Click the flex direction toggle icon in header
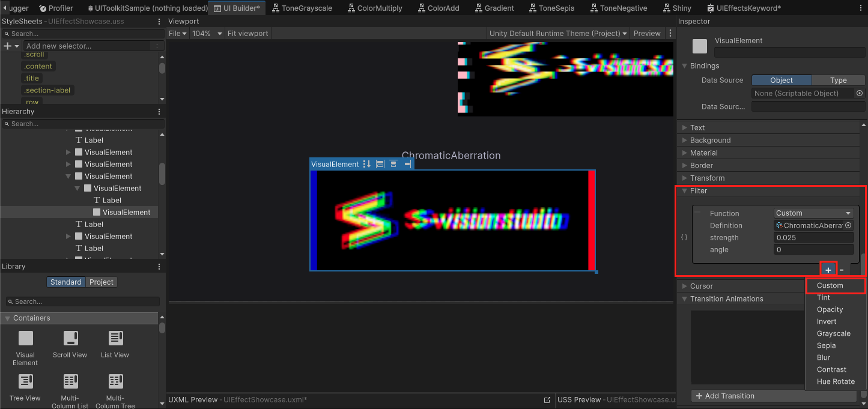Image resolution: width=868 pixels, height=409 pixels. (367, 164)
